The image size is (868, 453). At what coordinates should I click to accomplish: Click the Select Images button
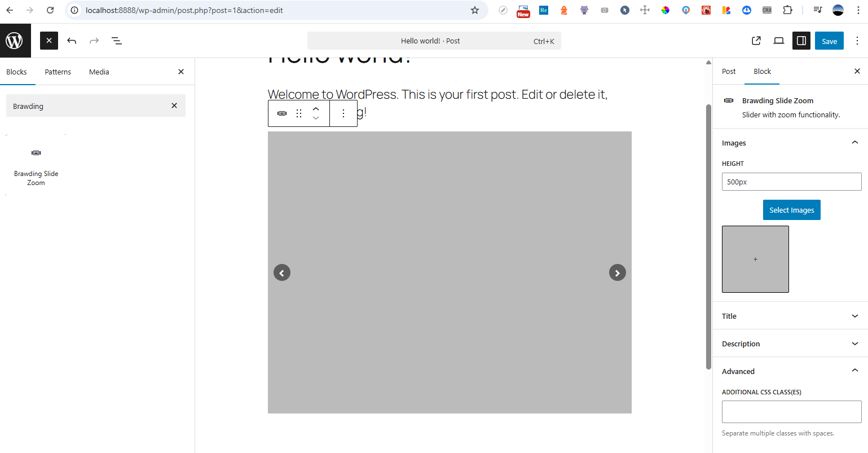coord(791,210)
